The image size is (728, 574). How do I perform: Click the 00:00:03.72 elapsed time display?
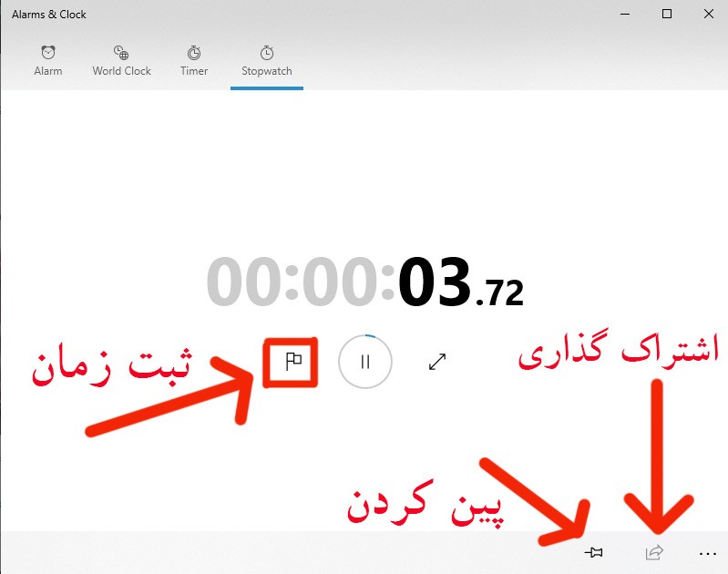[x=365, y=282]
